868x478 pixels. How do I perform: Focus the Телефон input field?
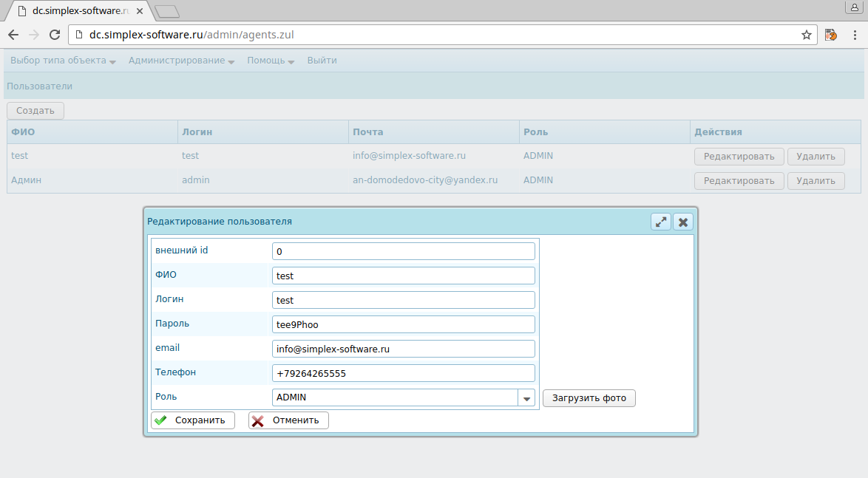[403, 373]
